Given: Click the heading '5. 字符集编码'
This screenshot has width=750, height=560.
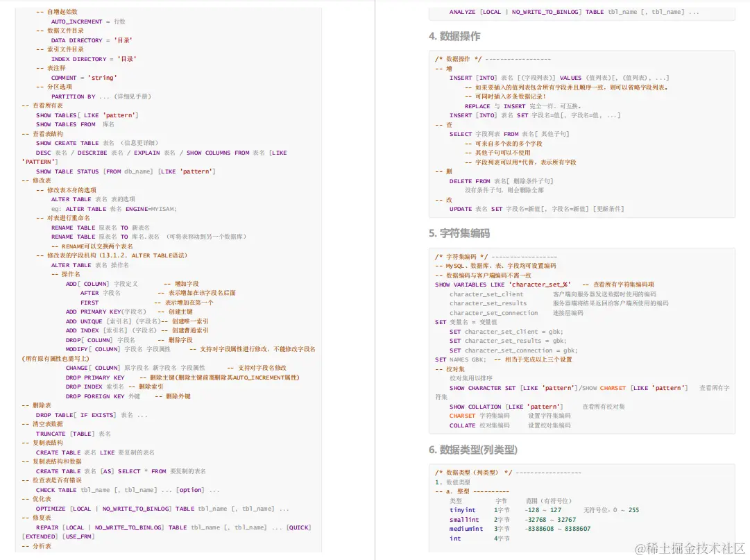Looking at the screenshot, I should tap(459, 233).
